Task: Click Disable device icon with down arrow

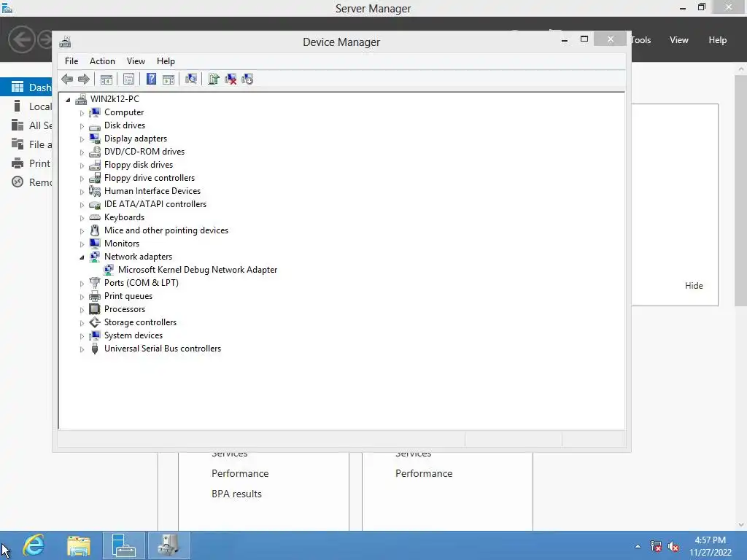Action: (x=247, y=79)
